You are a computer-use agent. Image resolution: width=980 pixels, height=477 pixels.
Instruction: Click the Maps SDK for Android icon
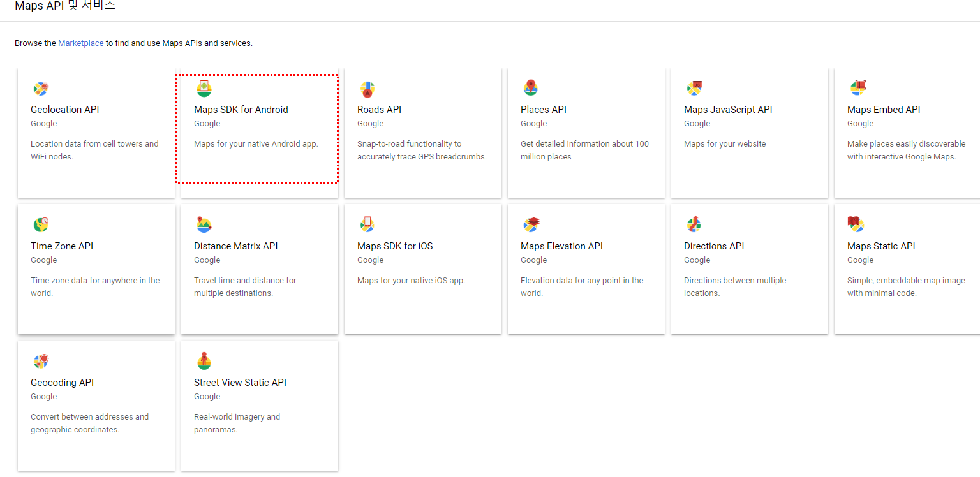click(x=204, y=89)
